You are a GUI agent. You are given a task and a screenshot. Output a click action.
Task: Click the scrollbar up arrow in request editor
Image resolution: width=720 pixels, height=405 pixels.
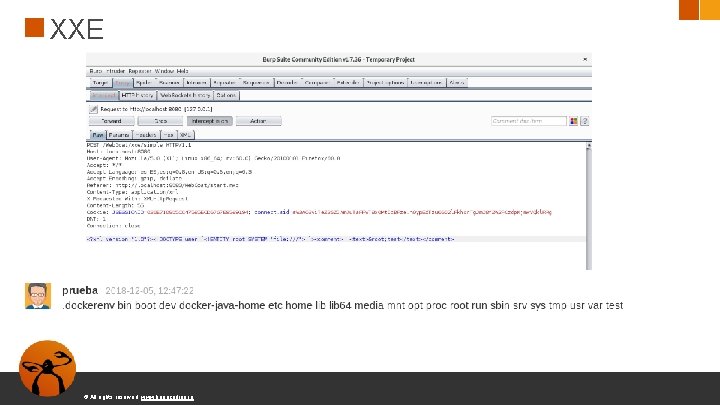(589, 146)
